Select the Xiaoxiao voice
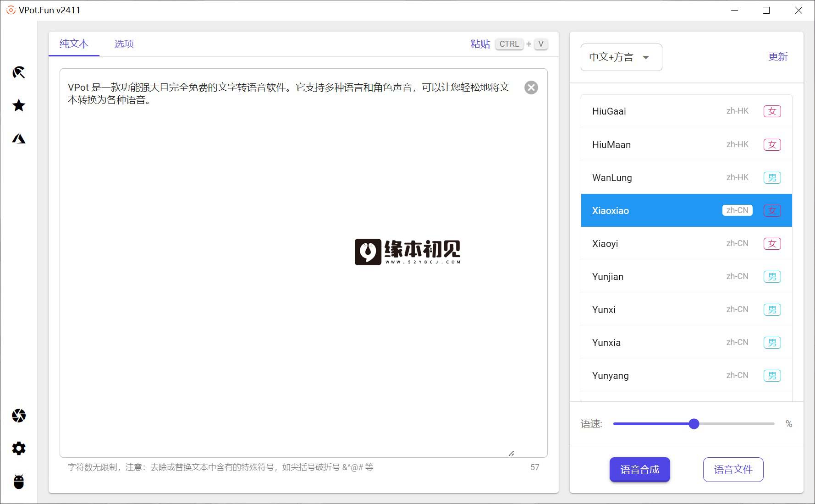Screen dimensions: 815x504 click(687, 211)
